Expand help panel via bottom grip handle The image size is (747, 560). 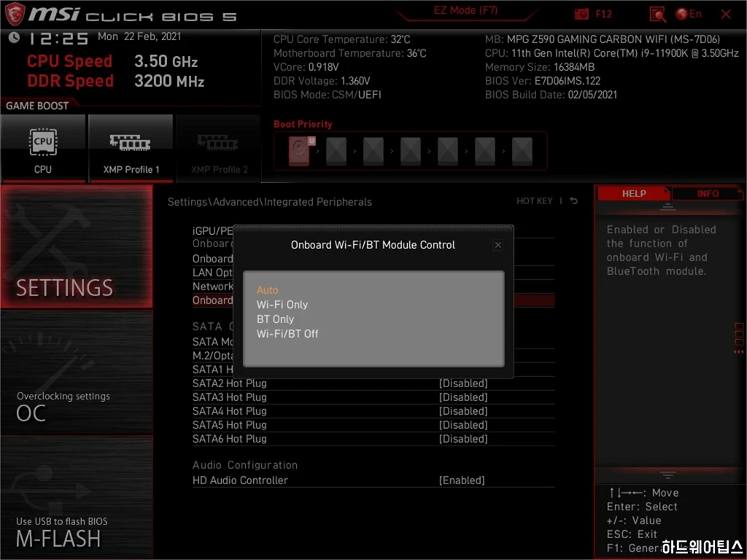tap(667, 475)
